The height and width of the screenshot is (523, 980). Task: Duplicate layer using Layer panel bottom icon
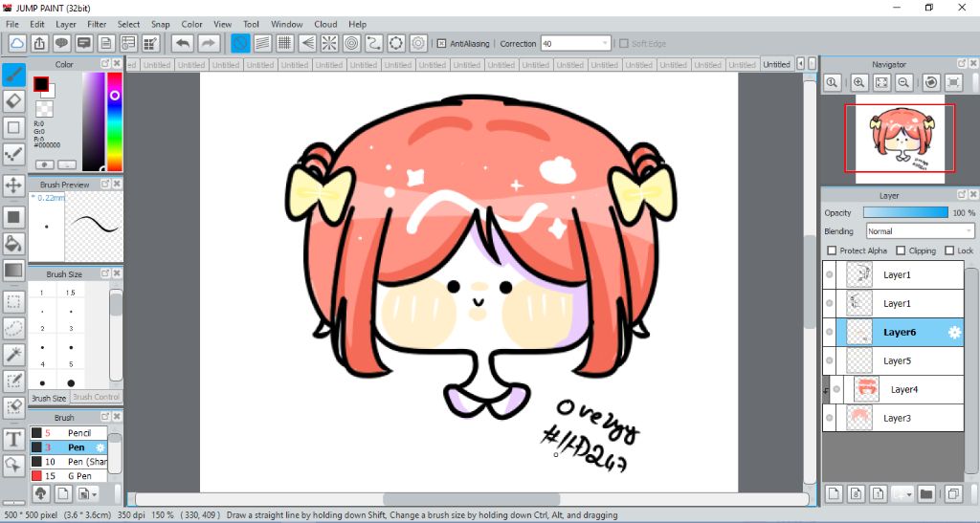[953, 494]
